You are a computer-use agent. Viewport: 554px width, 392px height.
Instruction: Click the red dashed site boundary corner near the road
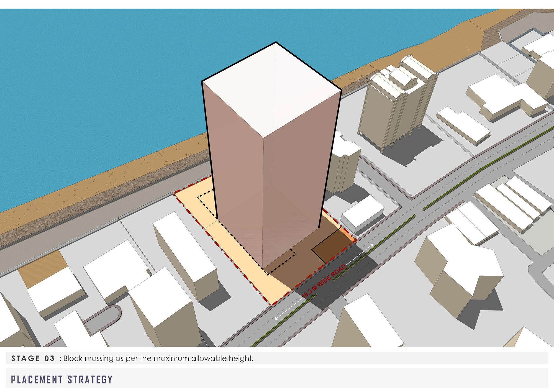271,305
